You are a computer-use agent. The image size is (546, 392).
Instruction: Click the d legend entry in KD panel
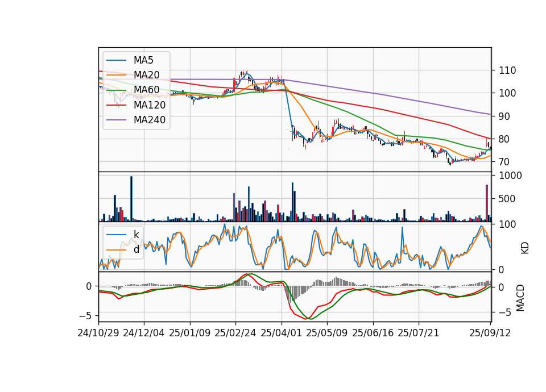136,249
